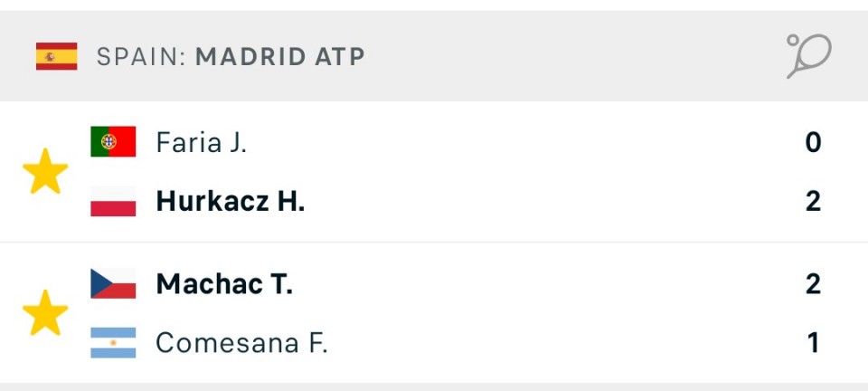
Task: Click Machac T.'s score of 2
Action: coord(813,284)
